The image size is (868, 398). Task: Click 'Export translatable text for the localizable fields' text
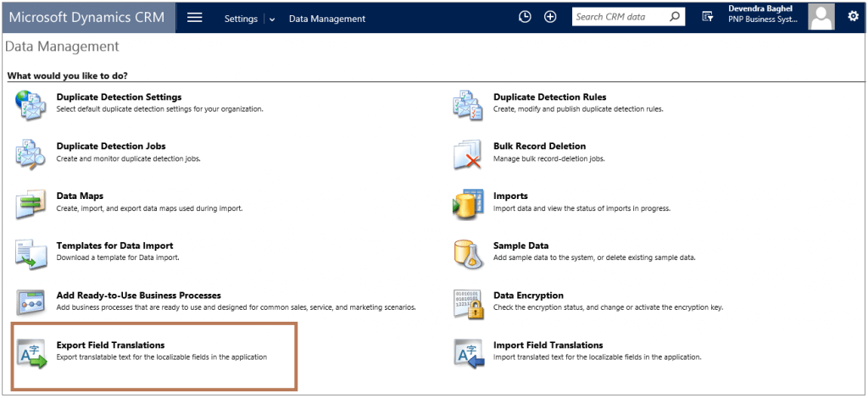pos(162,357)
